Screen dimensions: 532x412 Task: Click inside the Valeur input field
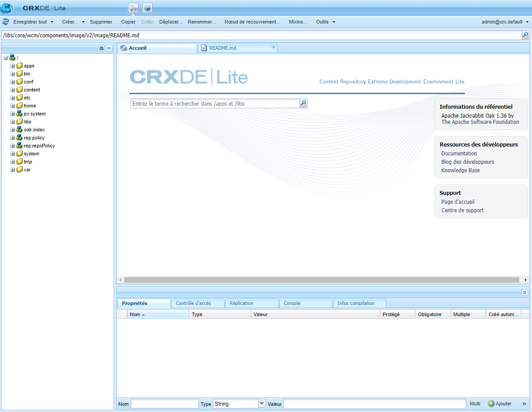click(375, 404)
